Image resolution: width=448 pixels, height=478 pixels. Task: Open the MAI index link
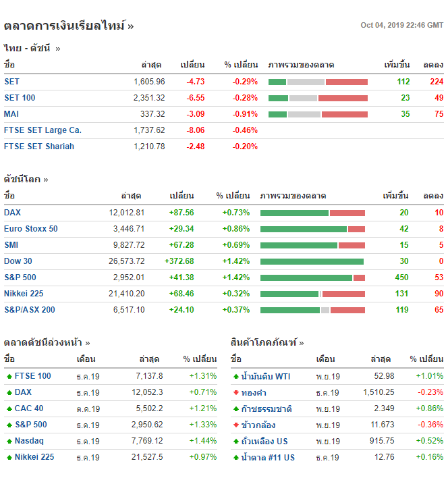pos(11,114)
